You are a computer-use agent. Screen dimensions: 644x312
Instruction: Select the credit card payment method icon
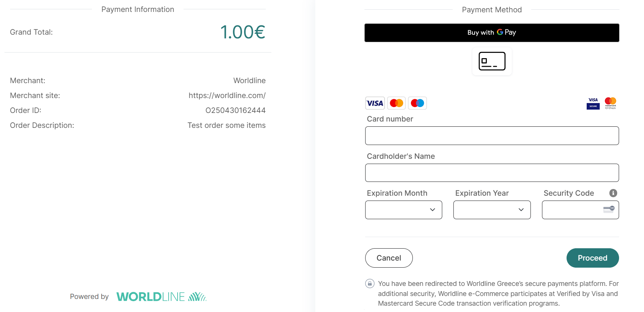[492, 61]
